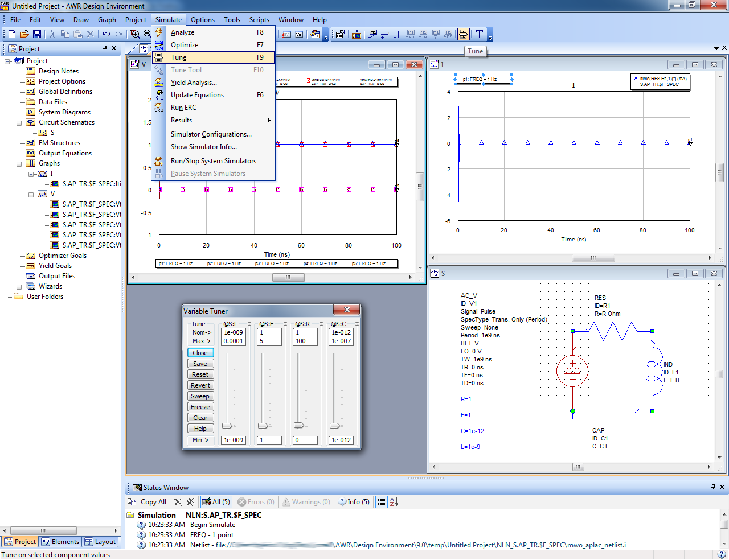Toggle the All (5) message filter

coord(216,502)
